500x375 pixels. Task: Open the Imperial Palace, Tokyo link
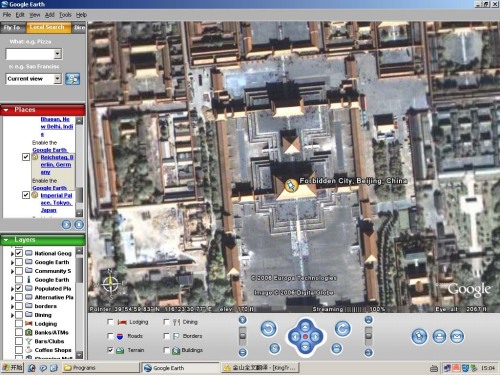[57, 203]
